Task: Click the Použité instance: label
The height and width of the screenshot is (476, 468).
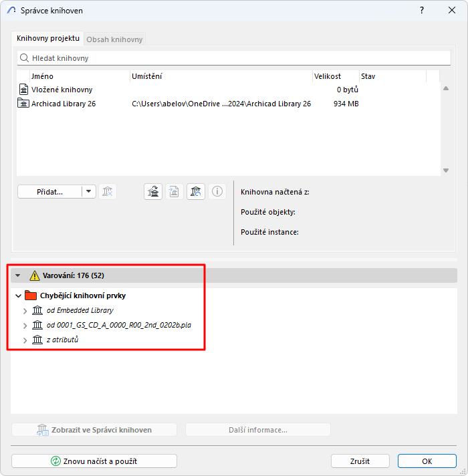Action: pos(270,232)
